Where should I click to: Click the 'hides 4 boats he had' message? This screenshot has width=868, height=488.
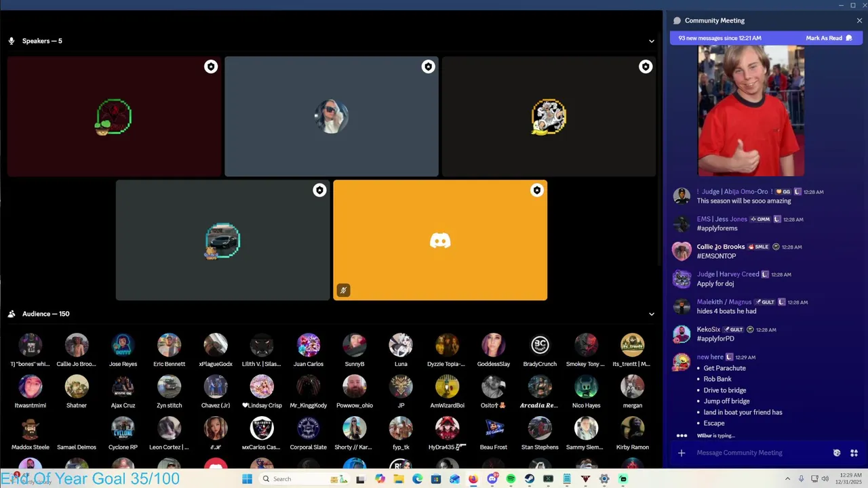tap(726, 311)
